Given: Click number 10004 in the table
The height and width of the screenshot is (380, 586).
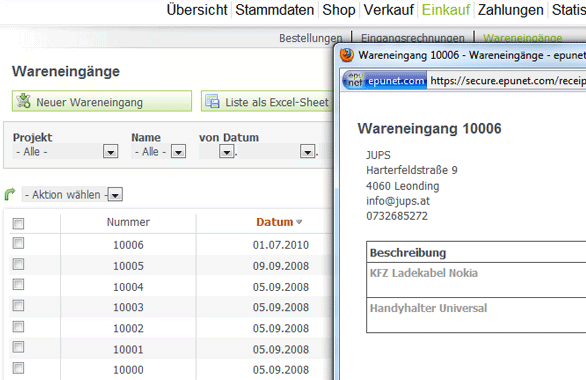Looking at the screenshot, I should pos(128,287).
